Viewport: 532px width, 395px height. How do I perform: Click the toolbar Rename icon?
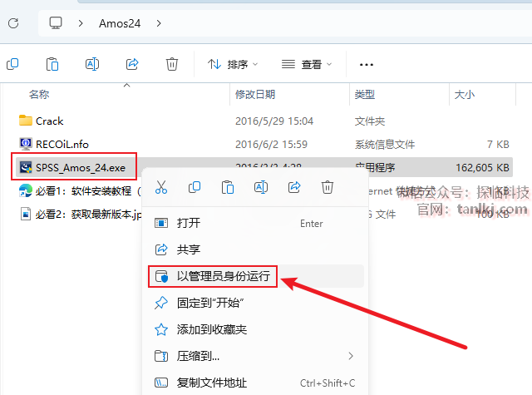(92, 64)
